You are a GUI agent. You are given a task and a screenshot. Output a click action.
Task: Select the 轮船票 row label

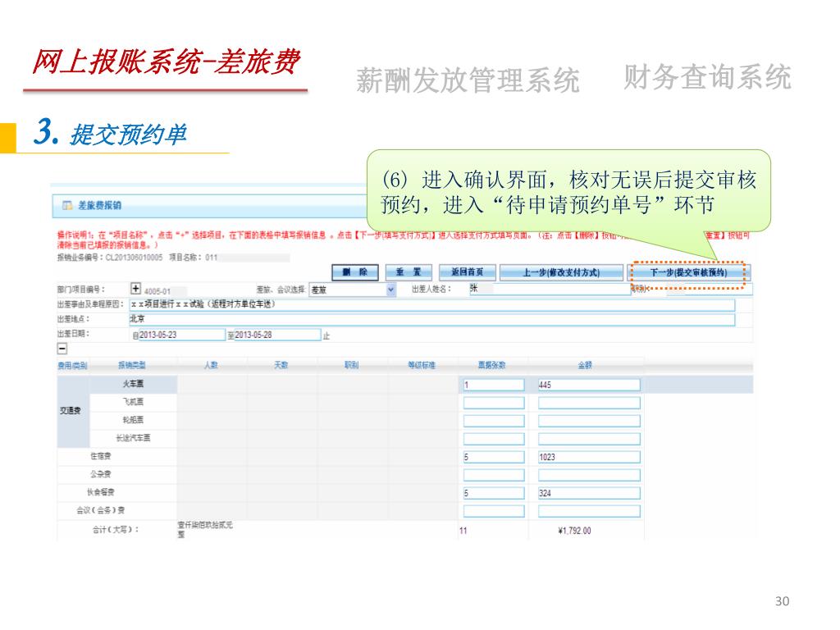133,420
